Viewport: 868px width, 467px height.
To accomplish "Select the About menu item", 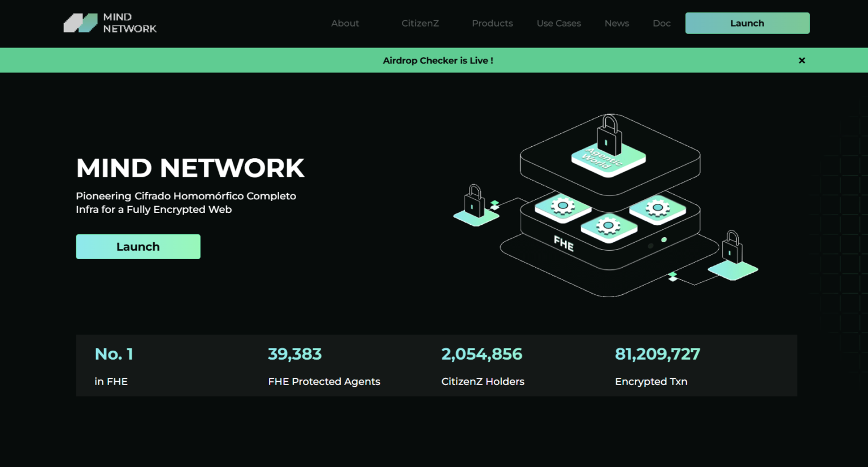I will coord(345,23).
